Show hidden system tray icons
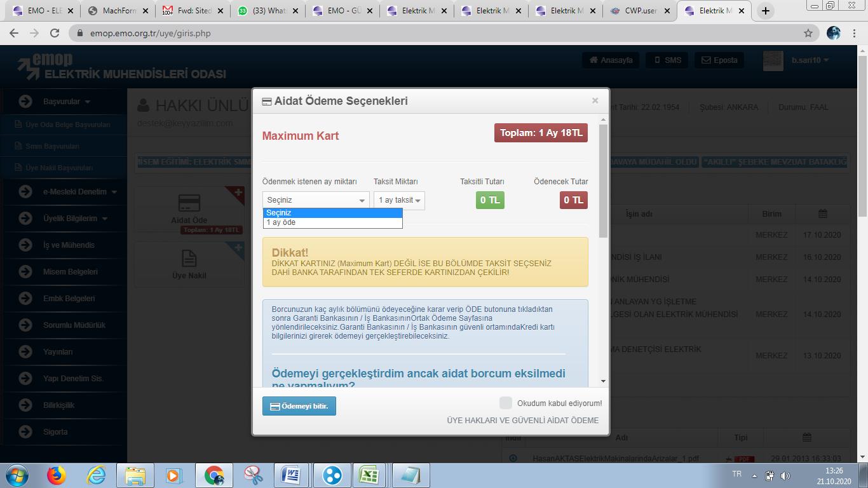Viewport: 868px width, 488px height. (754, 475)
